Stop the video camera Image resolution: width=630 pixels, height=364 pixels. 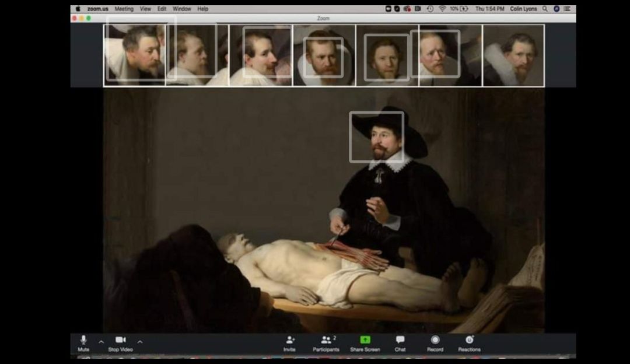pyautogui.click(x=120, y=344)
